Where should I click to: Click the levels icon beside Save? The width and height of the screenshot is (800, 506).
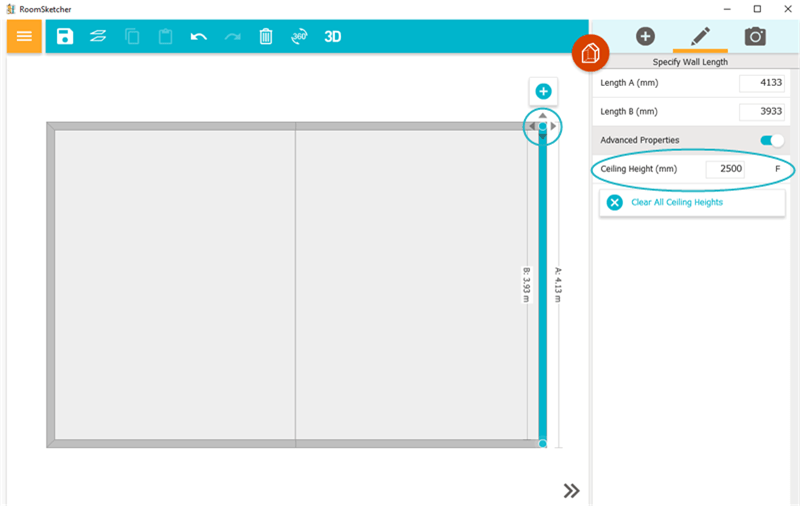pyautogui.click(x=98, y=36)
